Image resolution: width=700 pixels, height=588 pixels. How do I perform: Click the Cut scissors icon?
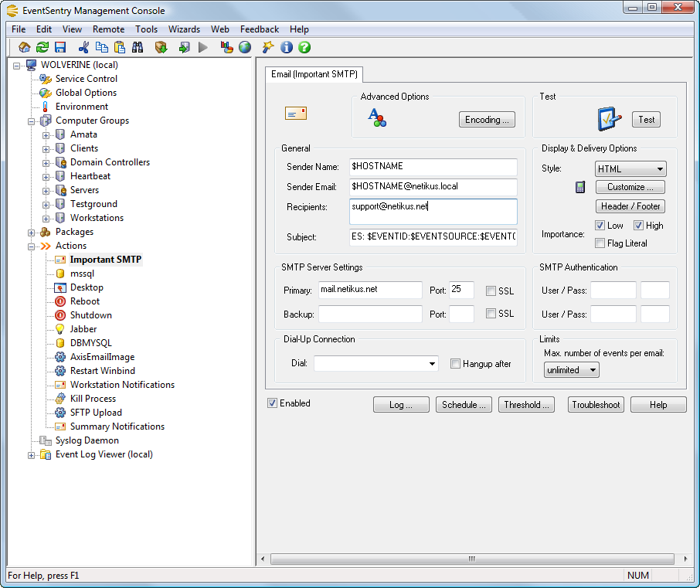point(83,47)
